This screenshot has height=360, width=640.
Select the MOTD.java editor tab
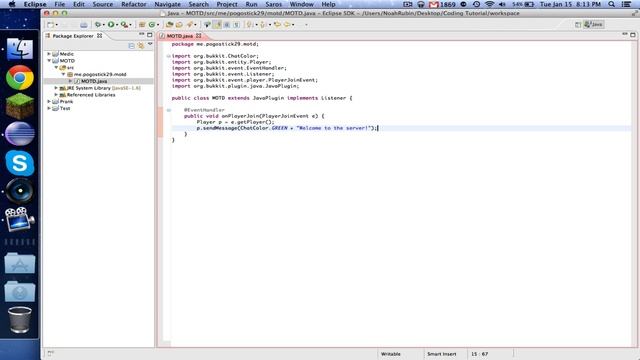click(180, 36)
